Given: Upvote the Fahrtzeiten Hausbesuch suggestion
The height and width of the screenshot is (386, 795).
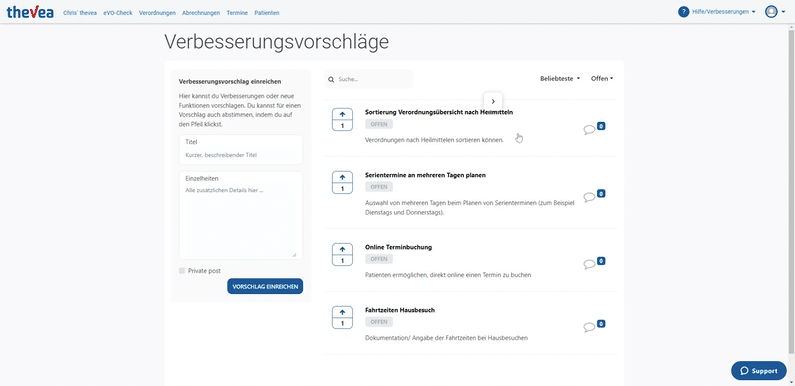Looking at the screenshot, I should [x=342, y=312].
